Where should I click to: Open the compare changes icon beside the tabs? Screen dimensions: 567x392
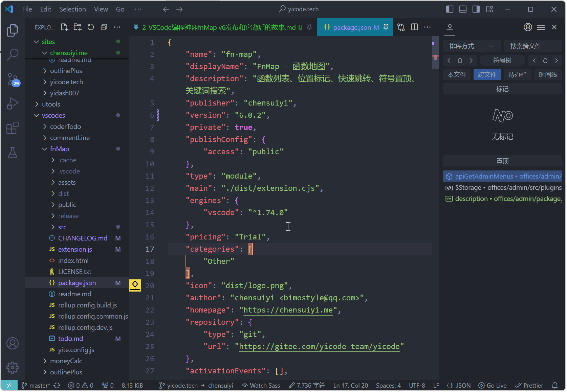pos(401,27)
